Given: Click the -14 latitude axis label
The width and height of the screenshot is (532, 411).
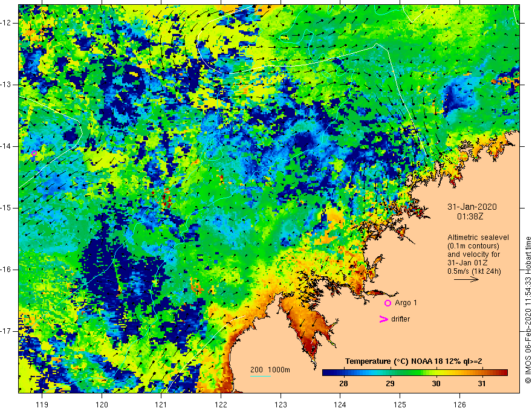Looking at the screenshot, I should 6,146.
